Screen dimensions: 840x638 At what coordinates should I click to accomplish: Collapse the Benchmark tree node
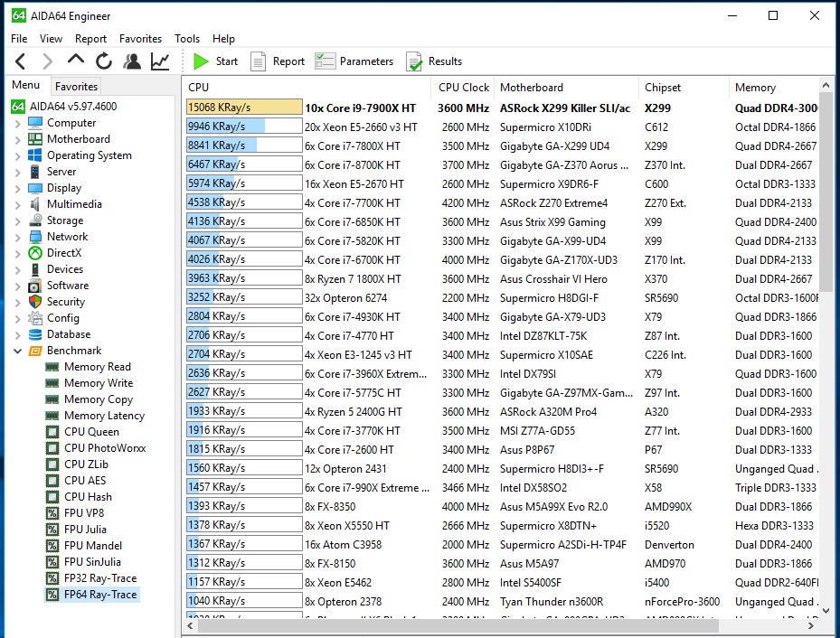point(18,352)
